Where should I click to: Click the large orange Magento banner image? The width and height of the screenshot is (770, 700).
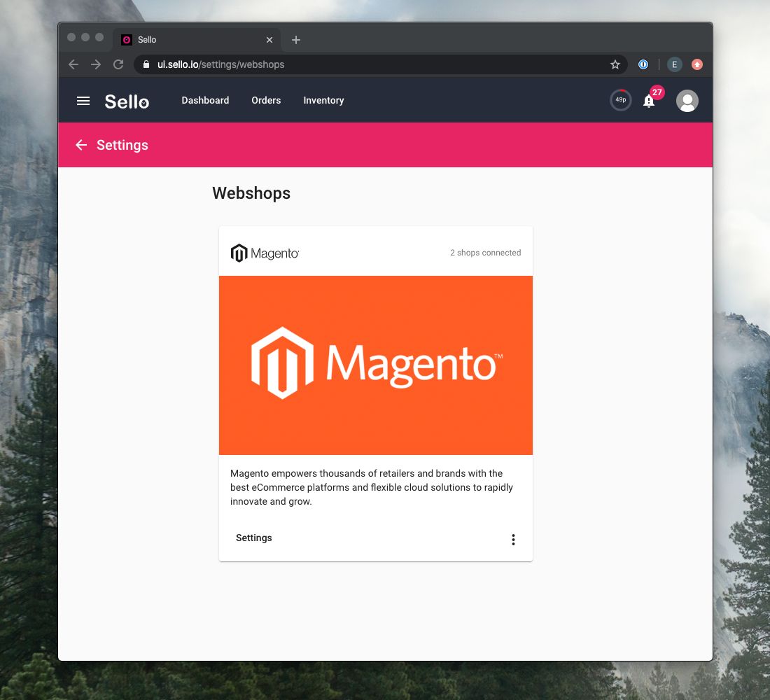click(x=376, y=365)
